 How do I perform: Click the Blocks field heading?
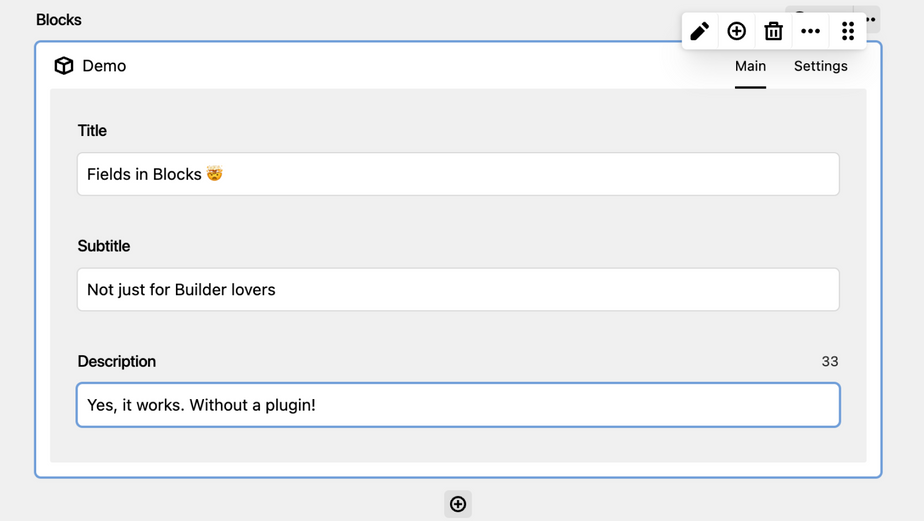coord(59,20)
